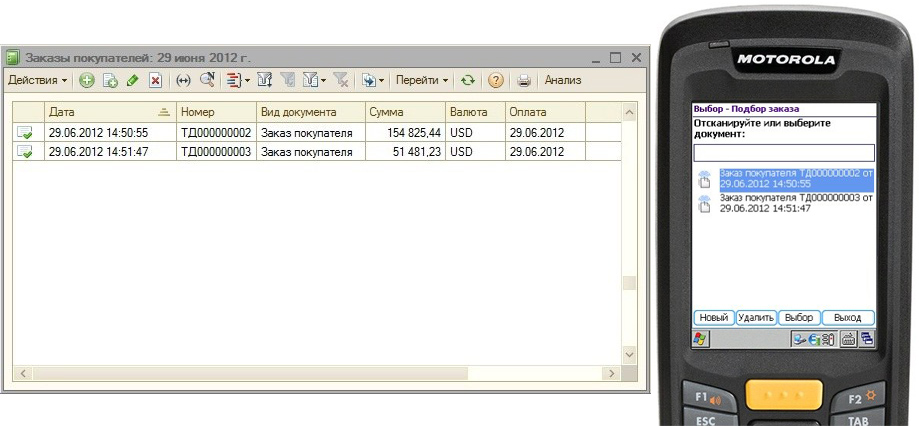This screenshot has width=919, height=426.
Task: Click the Print icon in toolbar
Action: tap(523, 80)
